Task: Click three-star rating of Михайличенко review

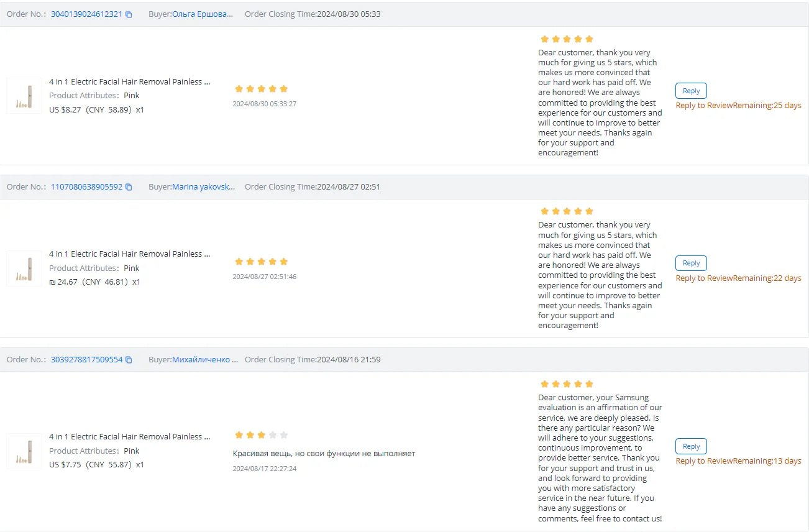Action: coord(261,435)
